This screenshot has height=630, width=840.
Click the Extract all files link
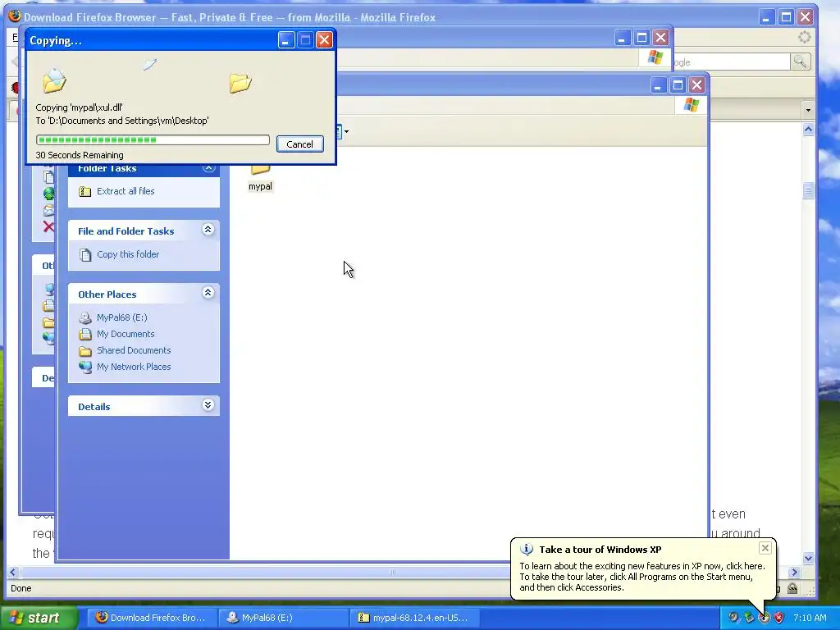pyautogui.click(x=126, y=191)
